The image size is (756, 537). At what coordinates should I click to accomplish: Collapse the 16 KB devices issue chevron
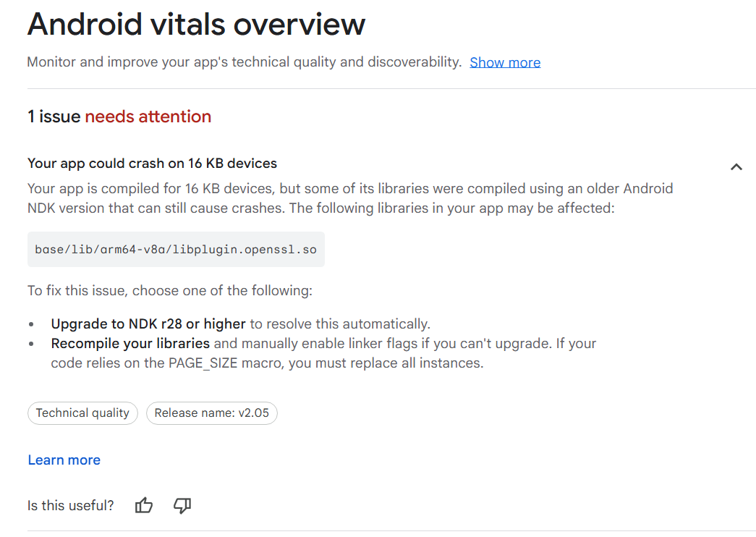coord(736,167)
